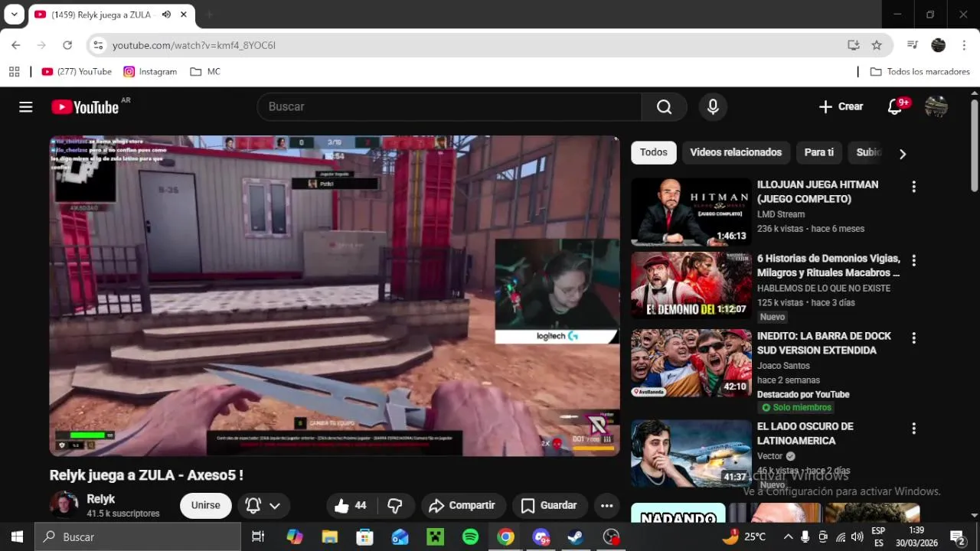980x551 pixels.
Task: Open Chrome media controls icon
Action: [912, 45]
